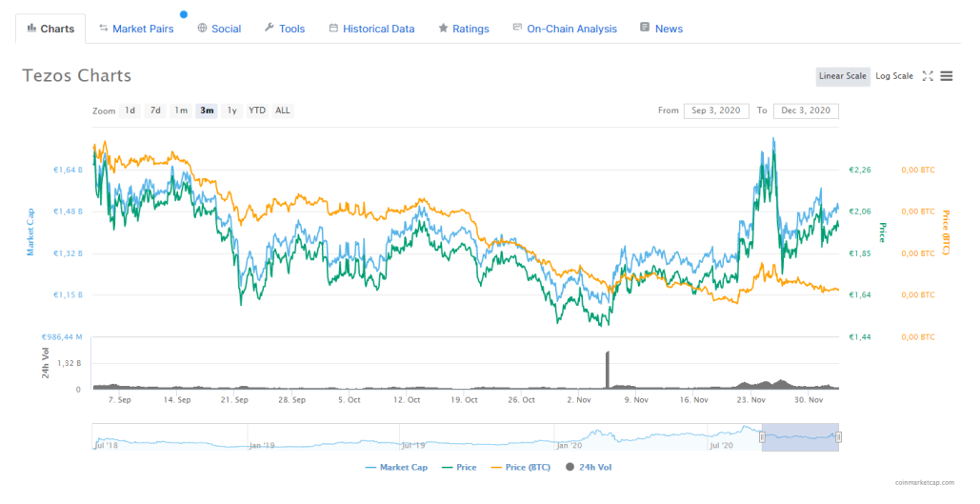Click the globe icon beside Social
The height and width of the screenshot is (504, 980).
[202, 29]
